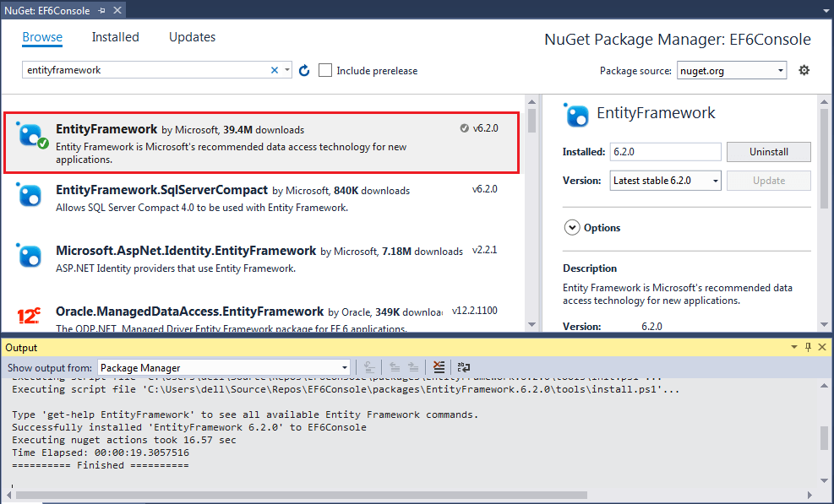Toggle Word Wrap in the Output window
Image resolution: width=834 pixels, height=504 pixels.
463,367
